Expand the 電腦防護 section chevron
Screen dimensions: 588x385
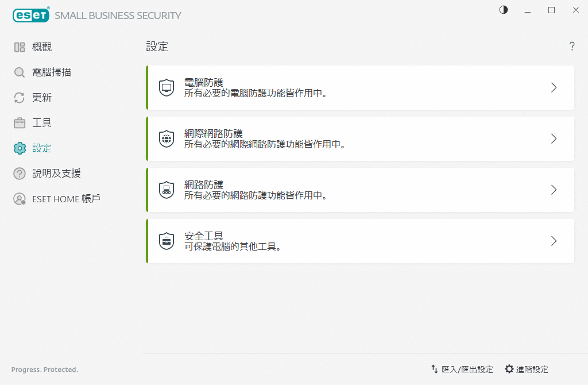554,87
